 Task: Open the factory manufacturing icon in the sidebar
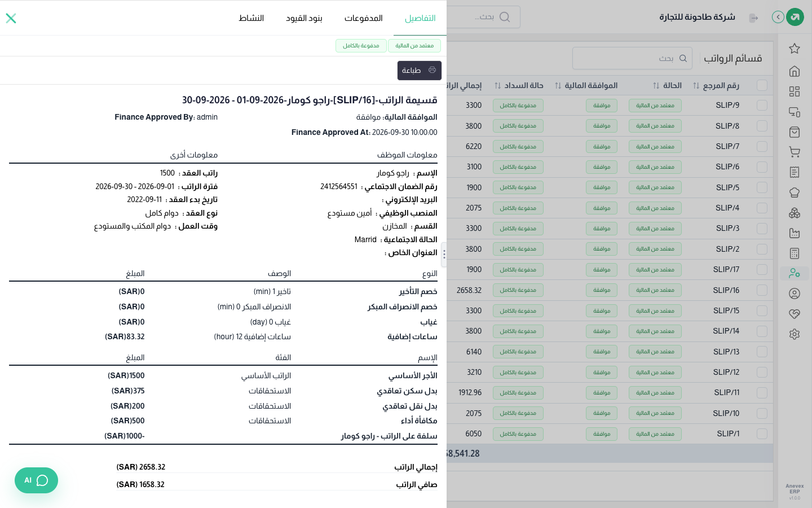tap(795, 233)
